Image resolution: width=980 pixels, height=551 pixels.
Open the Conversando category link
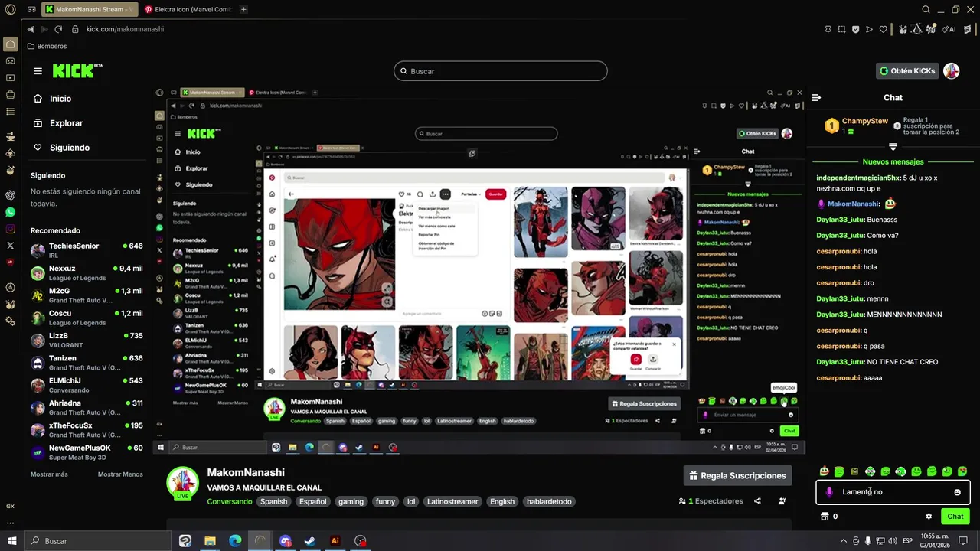pyautogui.click(x=229, y=501)
